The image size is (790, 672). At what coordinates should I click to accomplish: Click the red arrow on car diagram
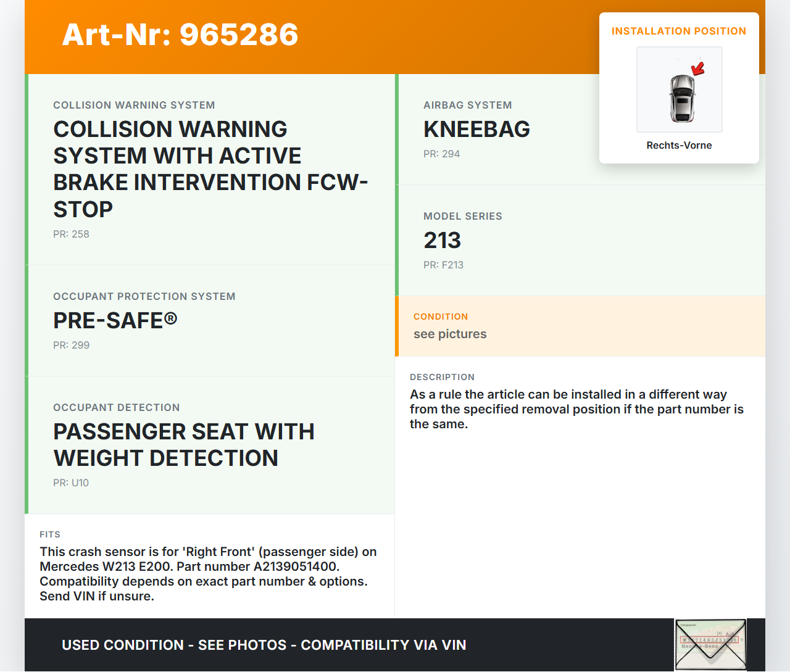click(x=698, y=68)
